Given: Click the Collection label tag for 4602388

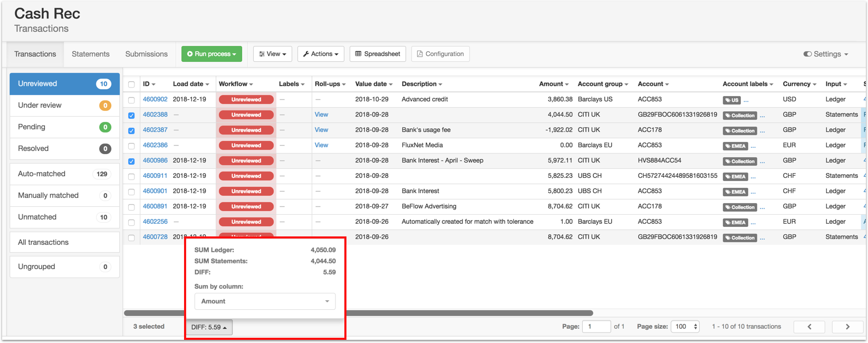Looking at the screenshot, I should pos(740,115).
